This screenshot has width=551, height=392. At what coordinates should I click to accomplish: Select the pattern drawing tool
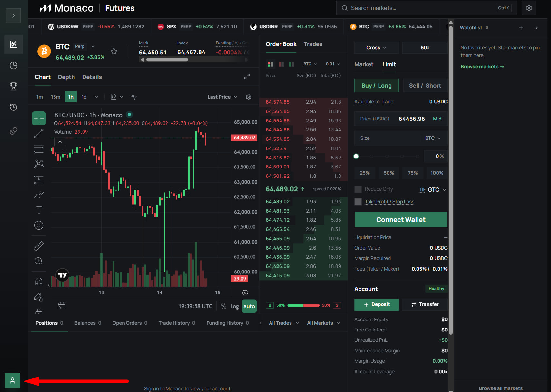pos(39,164)
